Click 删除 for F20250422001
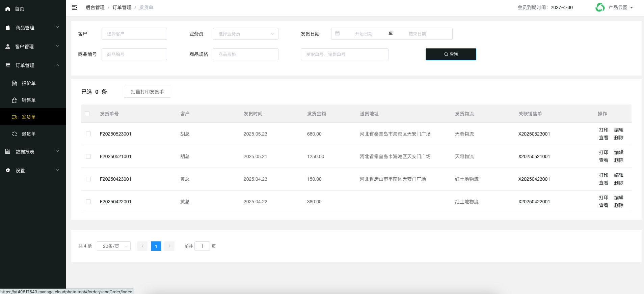Viewport: 644px width, 294px height. pos(619,205)
